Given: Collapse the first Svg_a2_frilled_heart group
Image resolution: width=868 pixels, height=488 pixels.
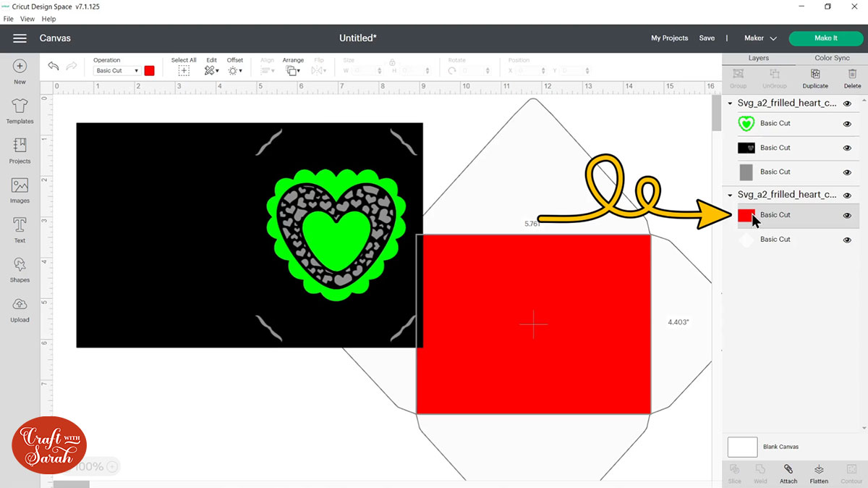Looking at the screenshot, I should tap(728, 102).
